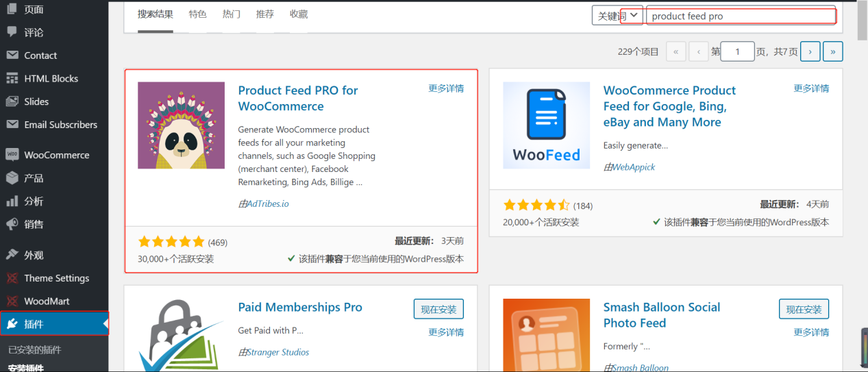
Task: Open Paid Memberships Pro title link
Action: coord(300,307)
